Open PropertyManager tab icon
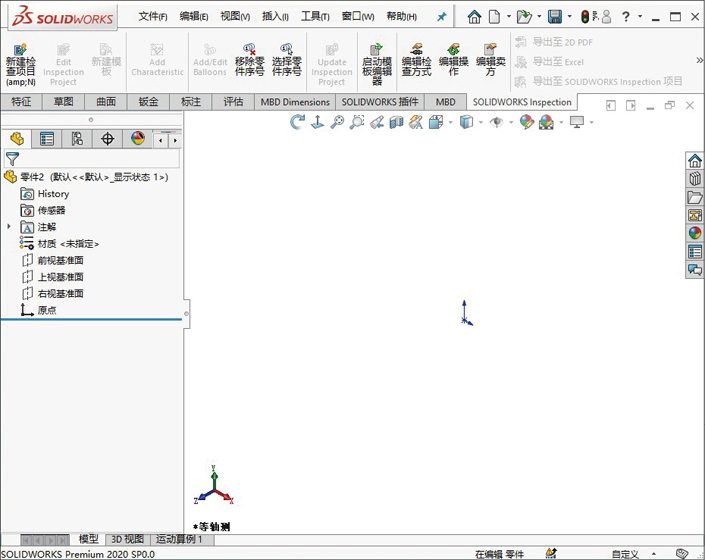This screenshot has height=560, width=705. 47,139
